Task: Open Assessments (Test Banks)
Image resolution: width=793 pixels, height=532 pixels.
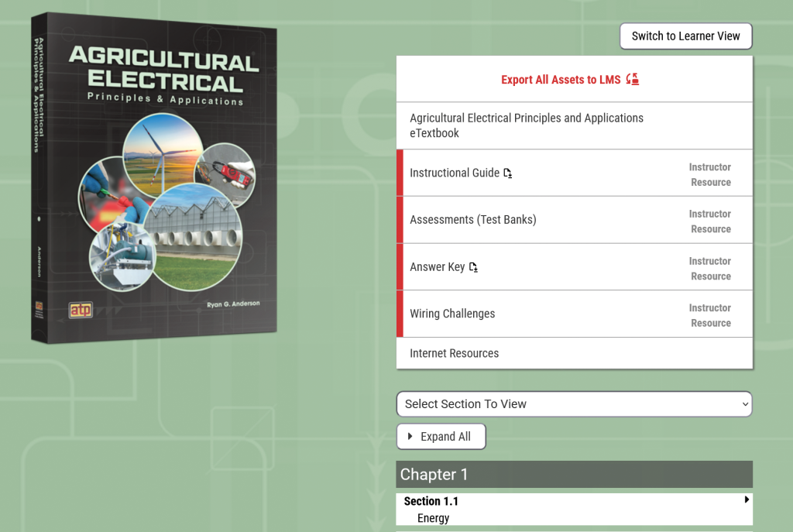Action: [x=473, y=219]
